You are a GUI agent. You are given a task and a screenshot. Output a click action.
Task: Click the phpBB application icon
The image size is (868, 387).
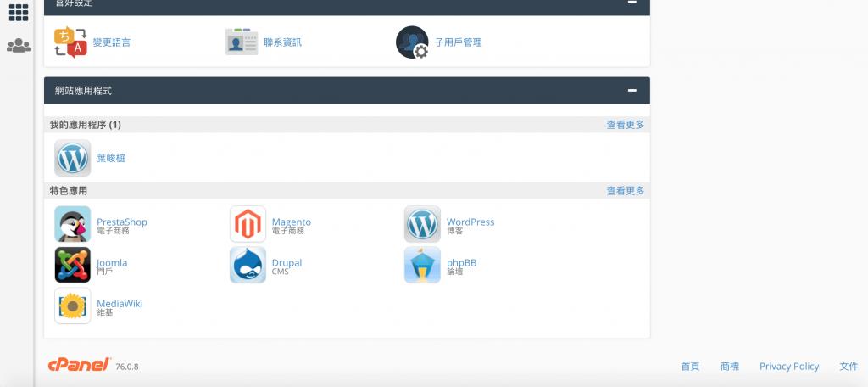(422, 265)
